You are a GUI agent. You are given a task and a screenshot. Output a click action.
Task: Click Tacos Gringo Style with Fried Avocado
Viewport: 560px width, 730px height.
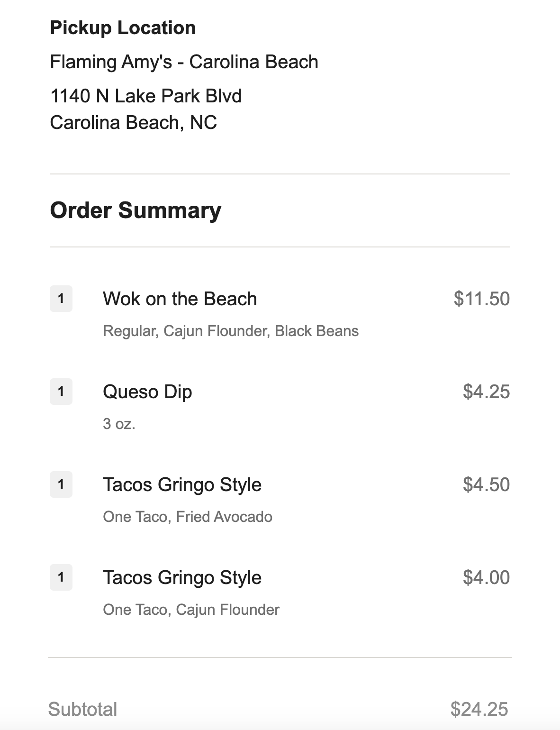point(182,484)
